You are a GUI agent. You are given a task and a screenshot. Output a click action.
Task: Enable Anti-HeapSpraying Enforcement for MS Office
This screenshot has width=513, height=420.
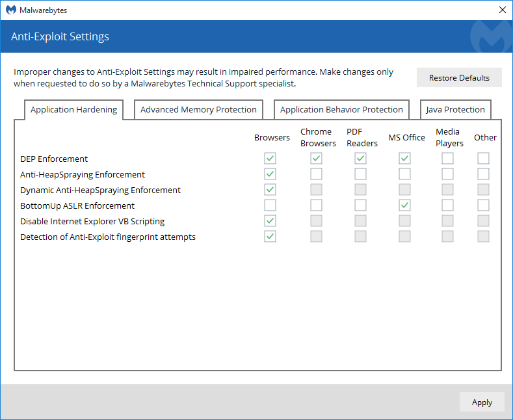tap(404, 174)
